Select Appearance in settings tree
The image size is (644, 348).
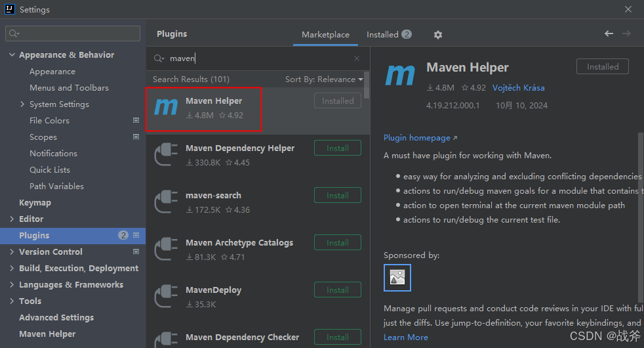[52, 72]
